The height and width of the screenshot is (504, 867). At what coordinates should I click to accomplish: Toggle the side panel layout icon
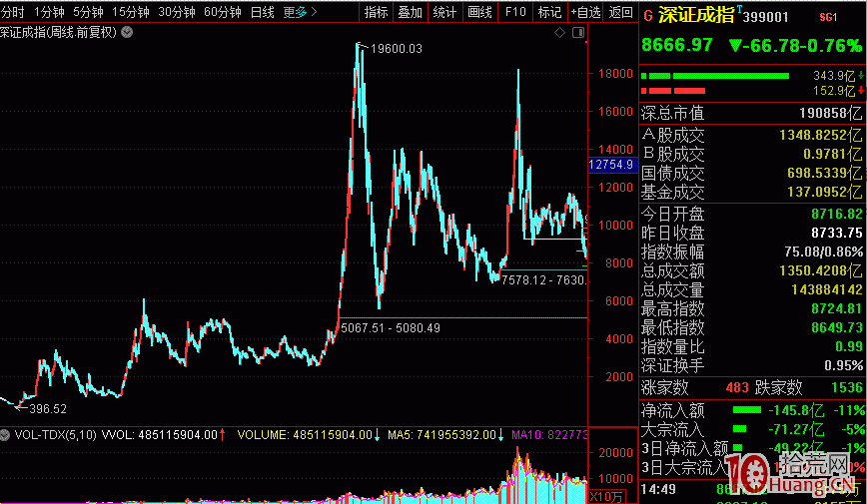tap(578, 33)
